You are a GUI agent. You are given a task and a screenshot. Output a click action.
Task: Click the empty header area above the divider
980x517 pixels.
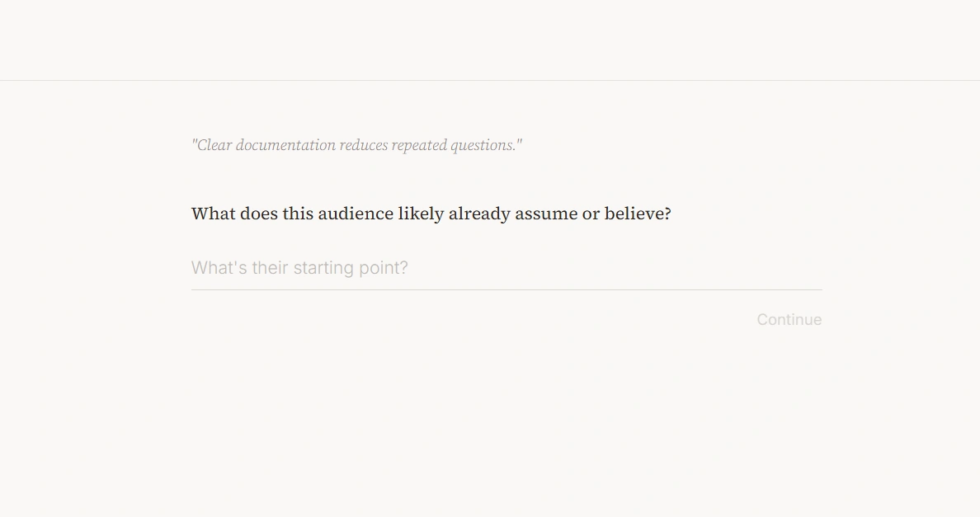490,40
